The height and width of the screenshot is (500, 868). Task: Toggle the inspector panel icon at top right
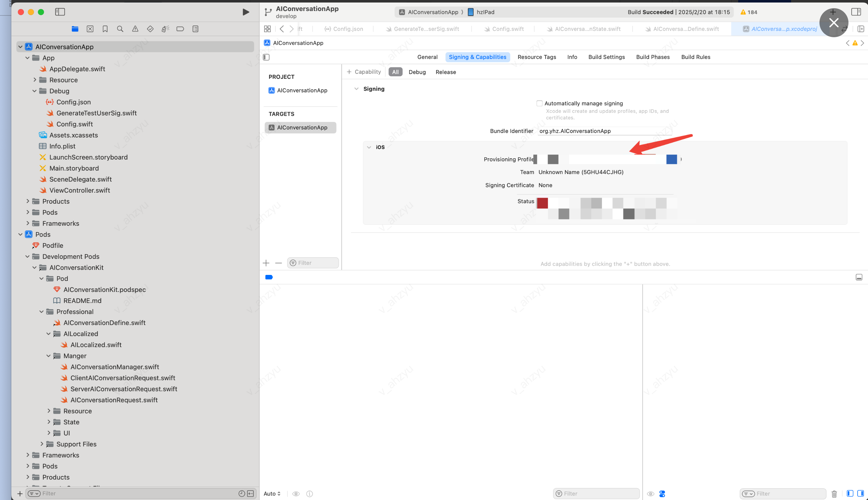[x=856, y=12]
